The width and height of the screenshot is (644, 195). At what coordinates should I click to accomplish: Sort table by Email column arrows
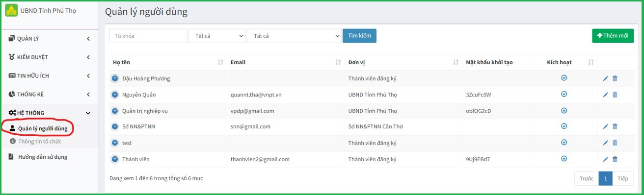coord(338,62)
